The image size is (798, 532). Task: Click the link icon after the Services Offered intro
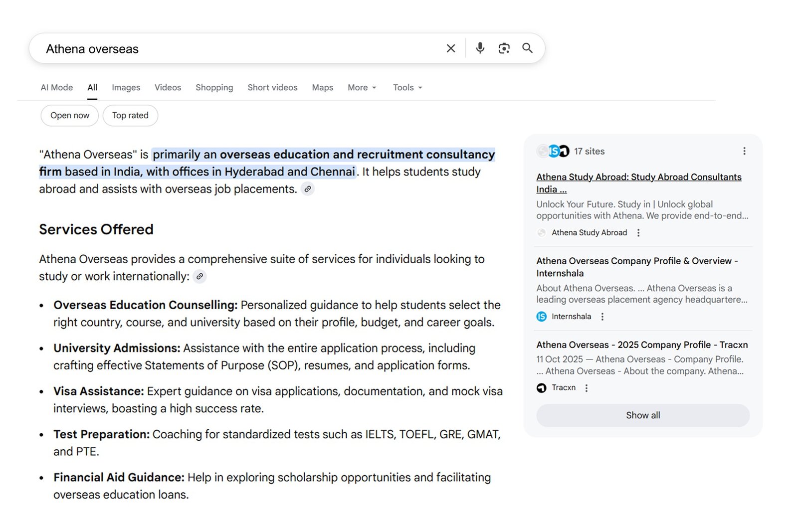click(x=199, y=276)
